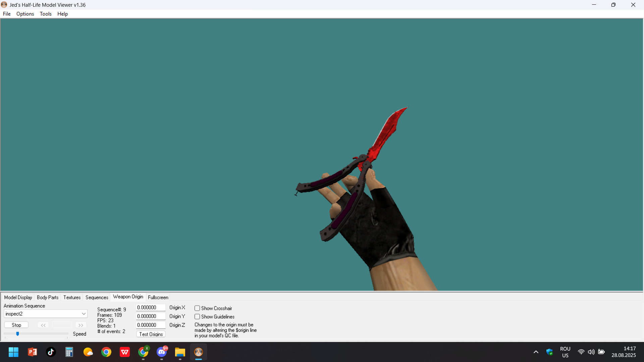Image resolution: width=644 pixels, height=362 pixels.
Task: Open the clock and date panel
Action: tap(624, 352)
